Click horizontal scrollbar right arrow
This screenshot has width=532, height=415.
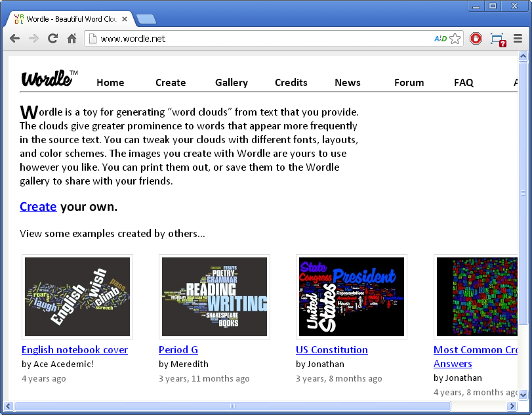(x=512, y=406)
